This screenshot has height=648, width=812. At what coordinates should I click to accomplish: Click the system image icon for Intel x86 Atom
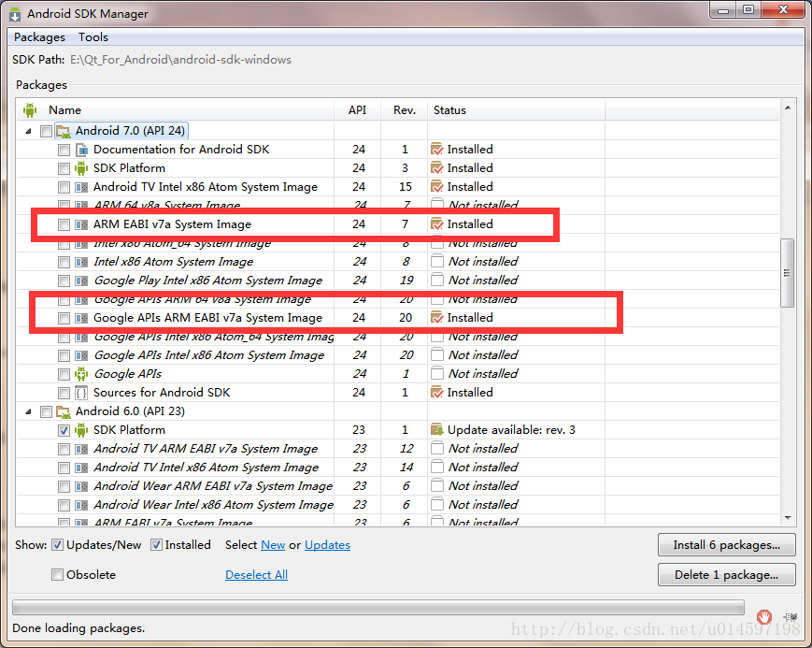pos(80,261)
